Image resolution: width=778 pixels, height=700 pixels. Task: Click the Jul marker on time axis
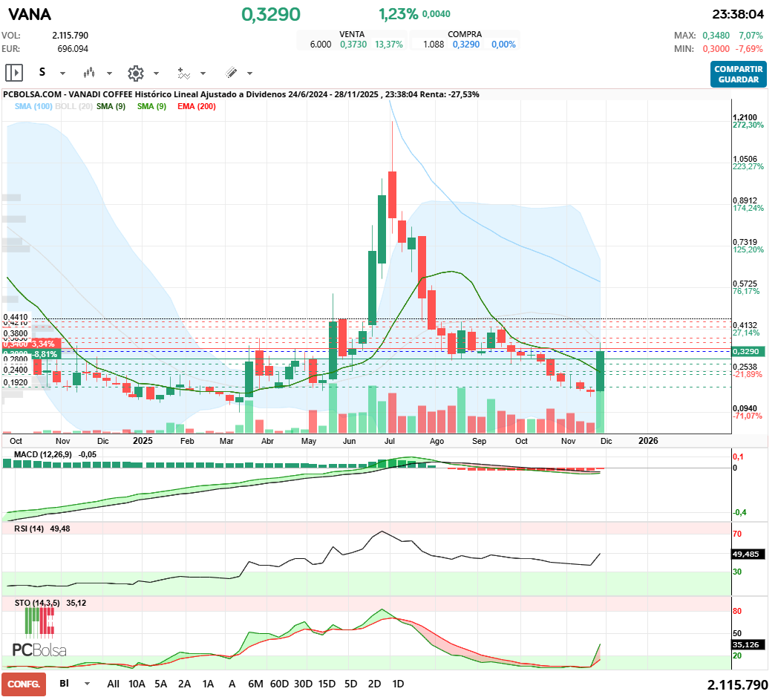[390, 441]
